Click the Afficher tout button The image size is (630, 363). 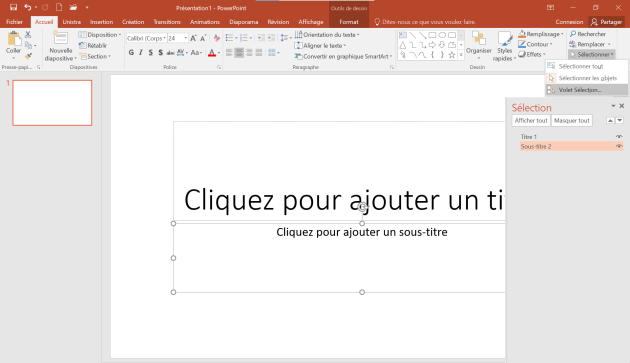click(x=531, y=120)
